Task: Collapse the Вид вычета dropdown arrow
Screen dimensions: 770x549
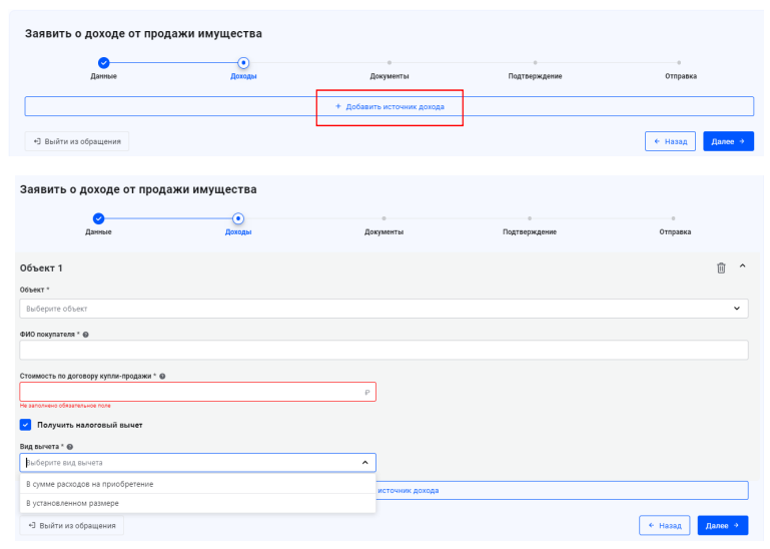Action: pos(364,463)
